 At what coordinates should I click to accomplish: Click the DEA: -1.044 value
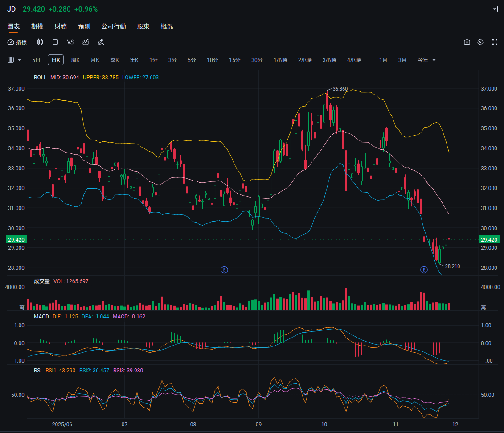[x=95, y=317]
